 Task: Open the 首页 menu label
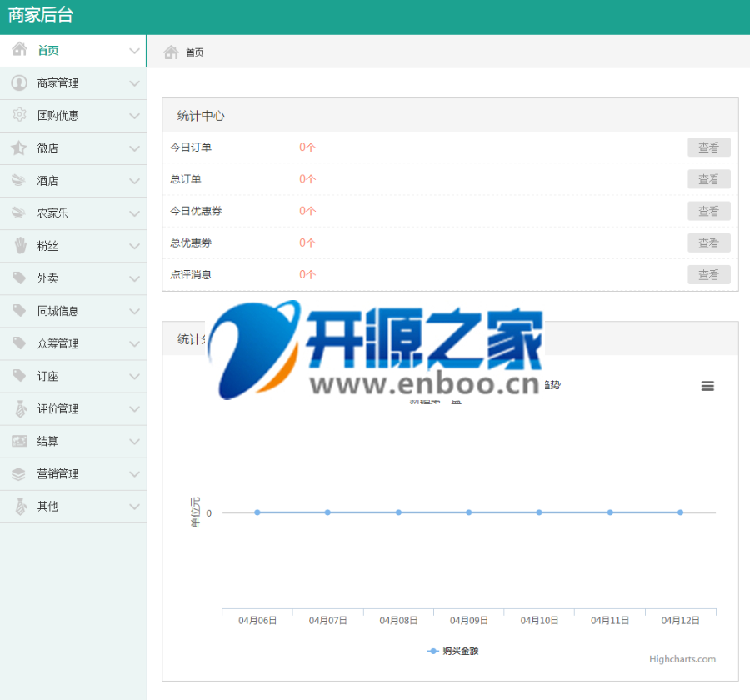click(47, 50)
